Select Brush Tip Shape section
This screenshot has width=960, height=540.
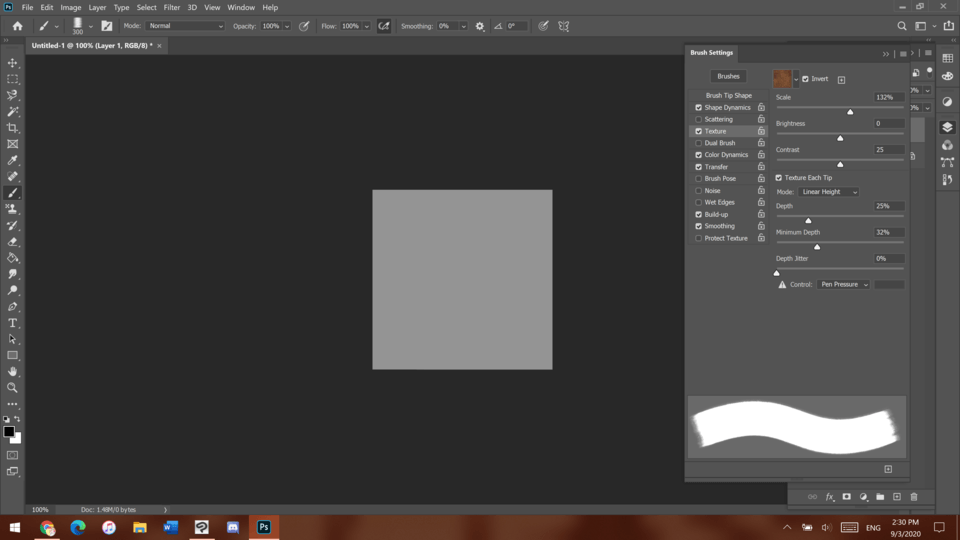pos(728,96)
